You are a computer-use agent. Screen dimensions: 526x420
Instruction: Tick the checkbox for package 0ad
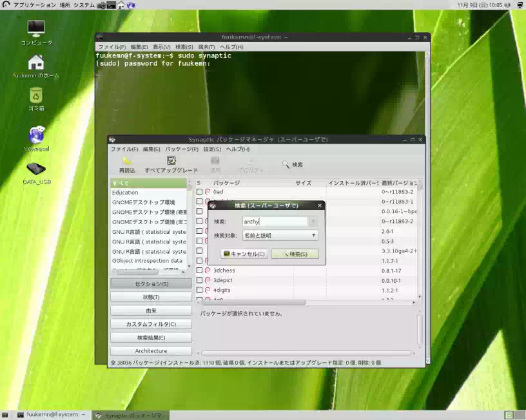pyautogui.click(x=199, y=192)
